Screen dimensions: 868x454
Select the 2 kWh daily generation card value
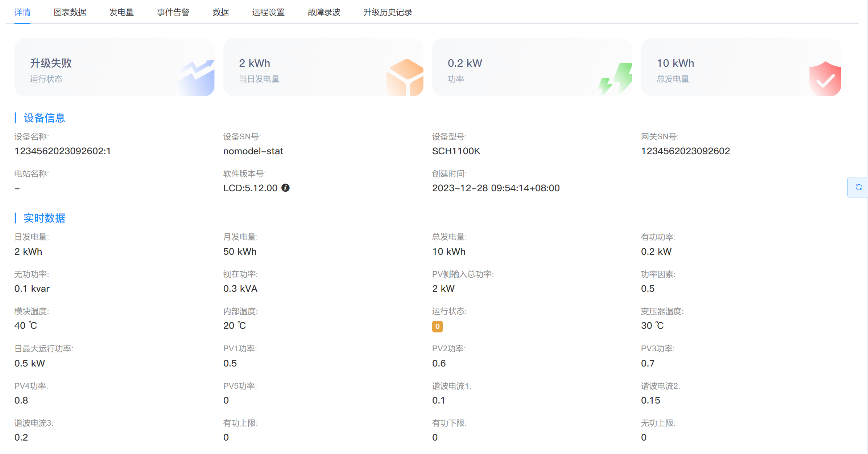click(x=255, y=63)
